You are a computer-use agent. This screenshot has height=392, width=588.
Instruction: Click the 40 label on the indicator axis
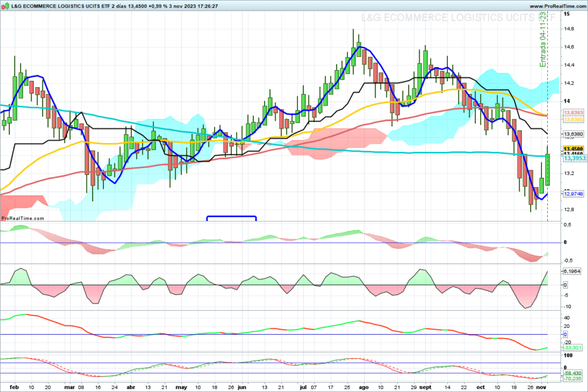[x=567, y=317]
